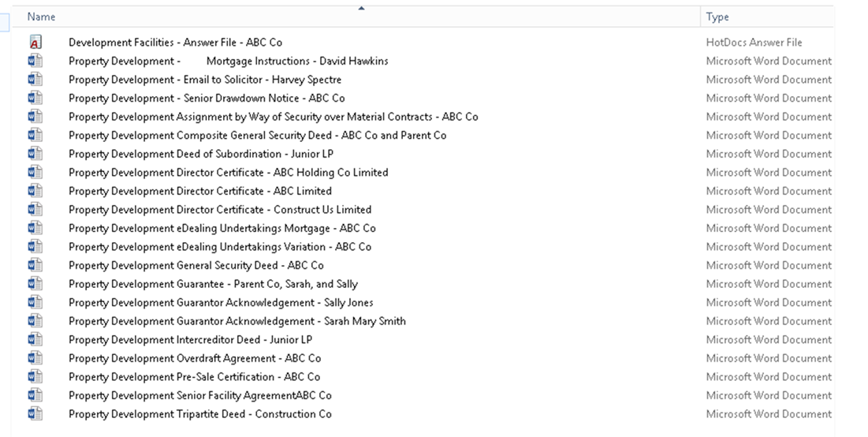The image size is (868, 437).
Task: Select Assignment by Way of Security over Material Contracts
Action: tap(274, 116)
